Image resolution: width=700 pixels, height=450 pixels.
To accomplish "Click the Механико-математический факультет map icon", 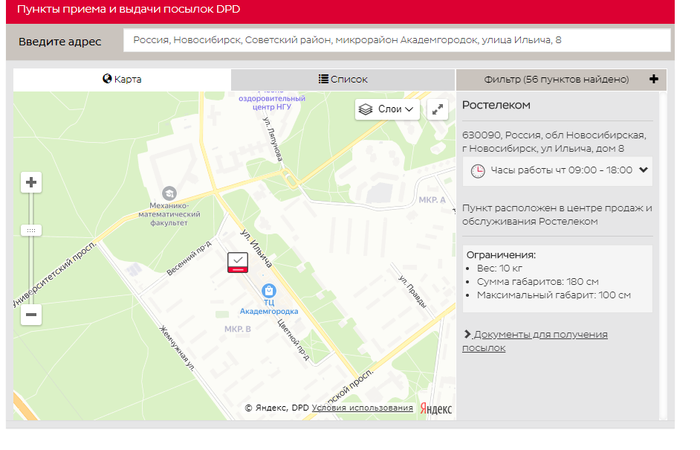I will tap(169, 192).
